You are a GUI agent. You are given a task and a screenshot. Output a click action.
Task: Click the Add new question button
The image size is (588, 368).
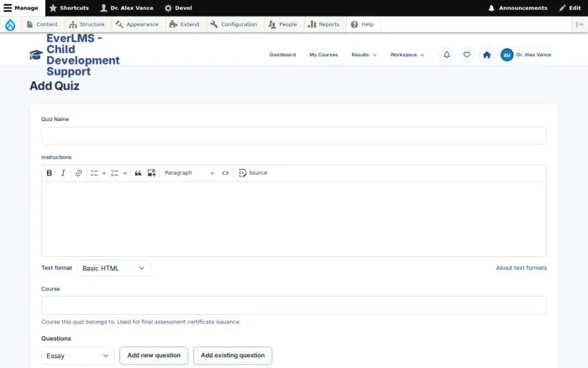154,355
